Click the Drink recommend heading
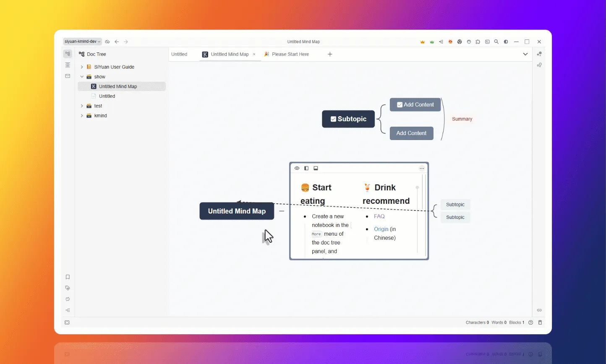 point(386,194)
